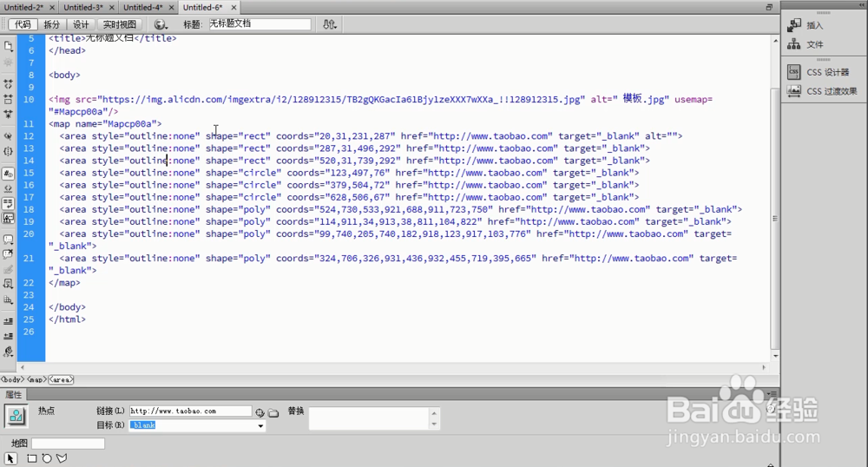Open CSS 过渡效果 panel

point(822,91)
